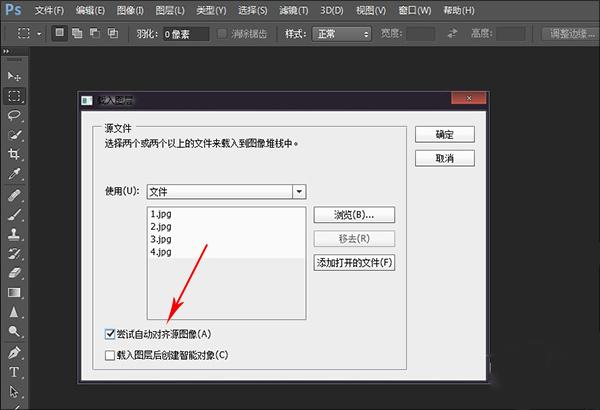Close the 载入图层 dialog
Image resolution: width=600 pixels, height=410 pixels.
pyautogui.click(x=469, y=98)
